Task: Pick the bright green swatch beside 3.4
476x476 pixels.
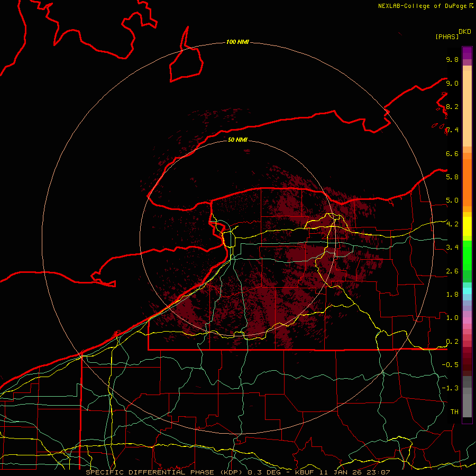Action: coord(467,247)
